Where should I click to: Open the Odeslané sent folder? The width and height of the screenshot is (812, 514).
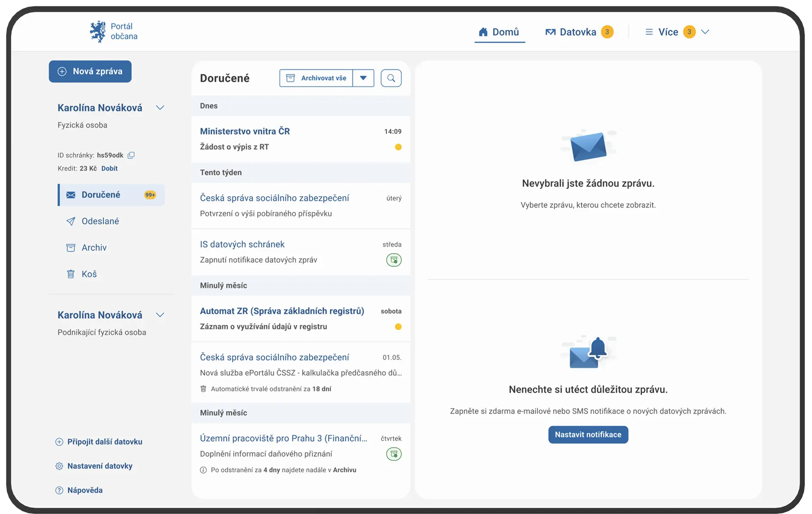tap(100, 221)
